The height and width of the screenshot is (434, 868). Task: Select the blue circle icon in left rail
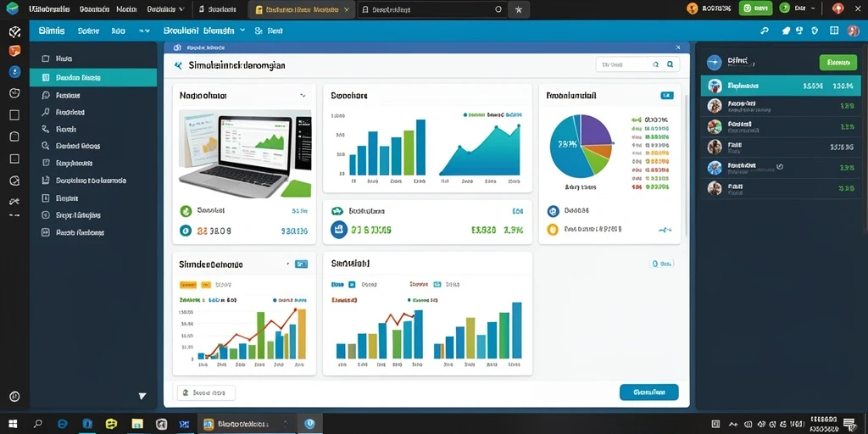pos(15,71)
